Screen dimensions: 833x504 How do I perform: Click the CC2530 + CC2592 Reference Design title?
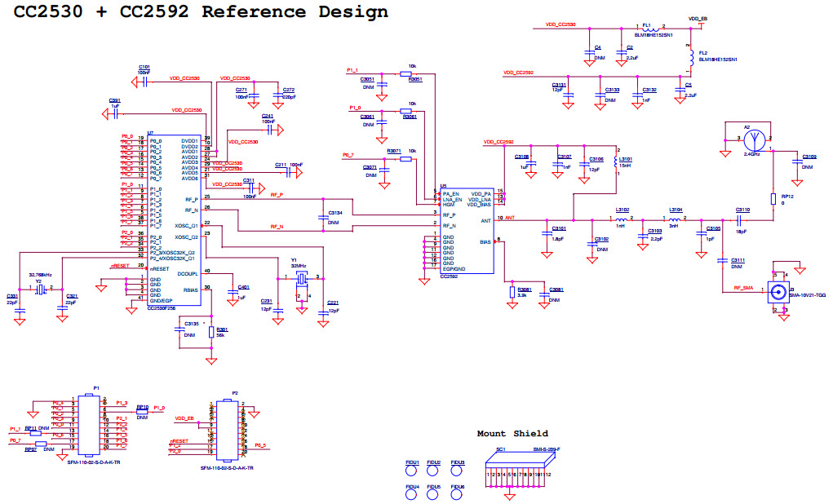click(x=200, y=11)
